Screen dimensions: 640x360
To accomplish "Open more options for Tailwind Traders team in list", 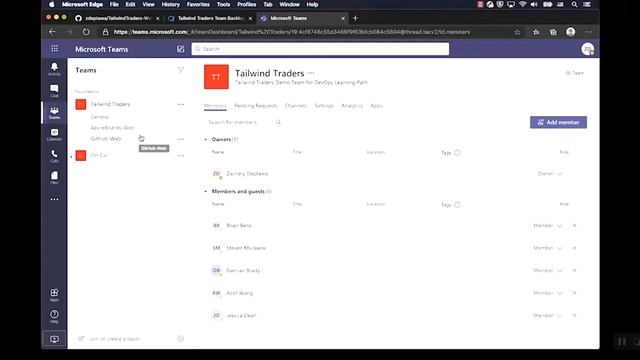I will coord(181,104).
